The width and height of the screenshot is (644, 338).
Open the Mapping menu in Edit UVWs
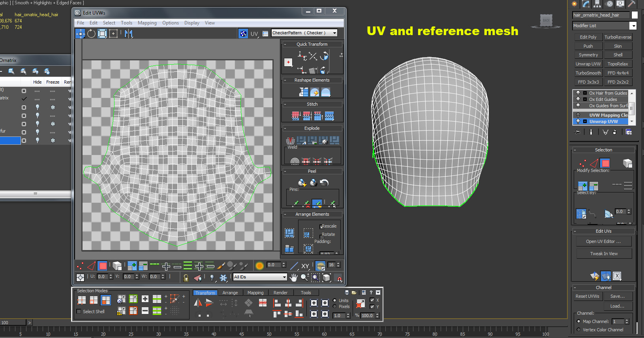[x=147, y=23]
